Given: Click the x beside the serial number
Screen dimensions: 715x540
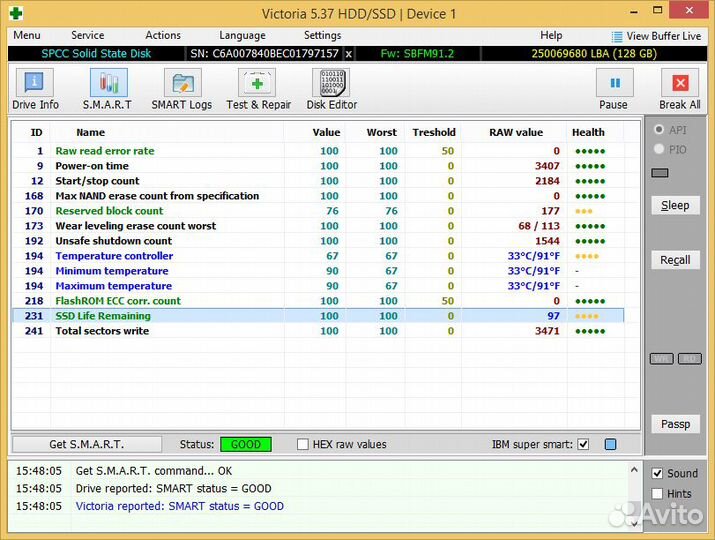Looking at the screenshot, I should 348,53.
